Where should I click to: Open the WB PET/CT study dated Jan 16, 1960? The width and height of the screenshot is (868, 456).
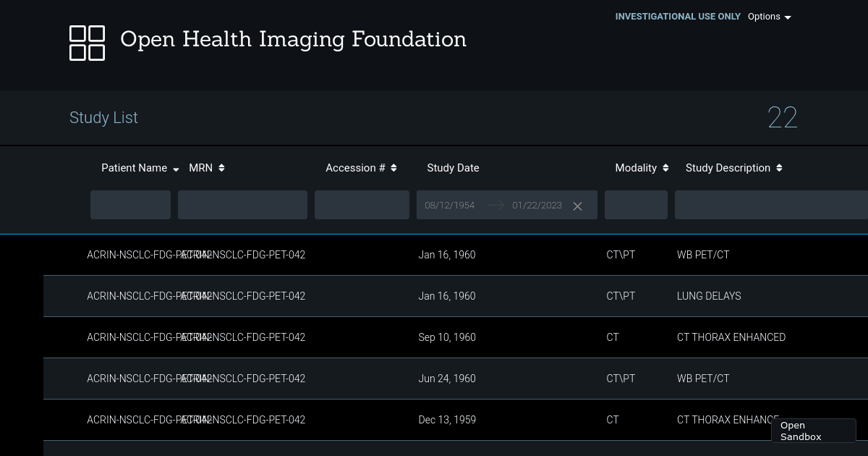(x=456, y=255)
